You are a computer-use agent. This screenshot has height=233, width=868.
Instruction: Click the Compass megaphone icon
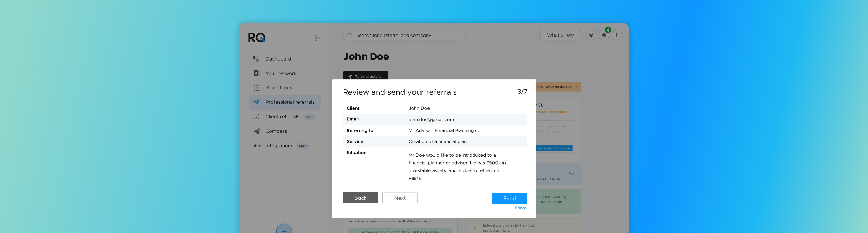(x=257, y=131)
